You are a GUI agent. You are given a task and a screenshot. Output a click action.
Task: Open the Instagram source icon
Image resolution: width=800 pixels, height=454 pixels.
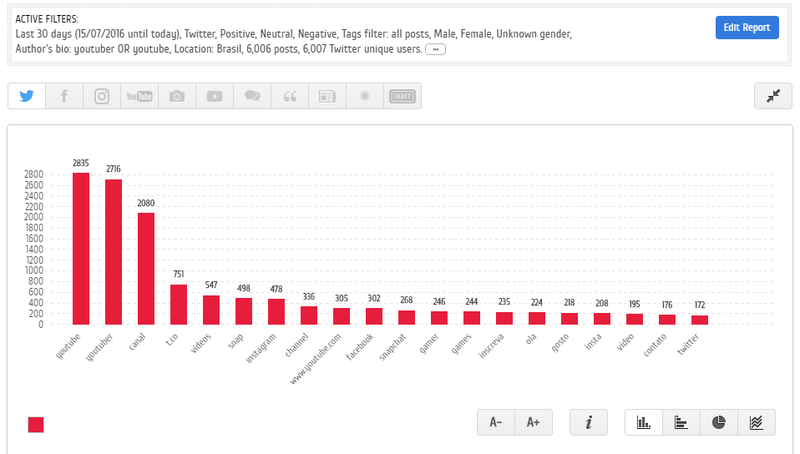point(101,96)
